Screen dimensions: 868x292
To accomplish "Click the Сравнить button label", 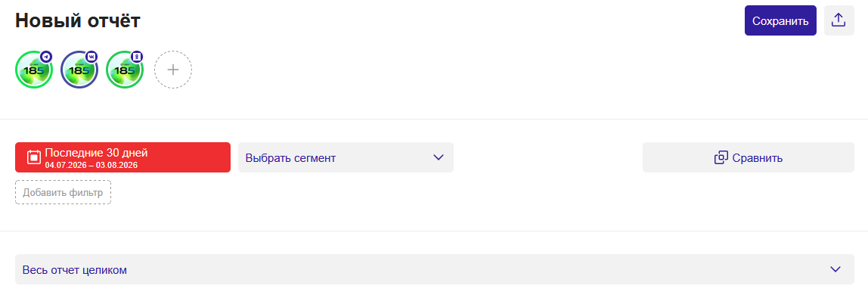I will (758, 158).
